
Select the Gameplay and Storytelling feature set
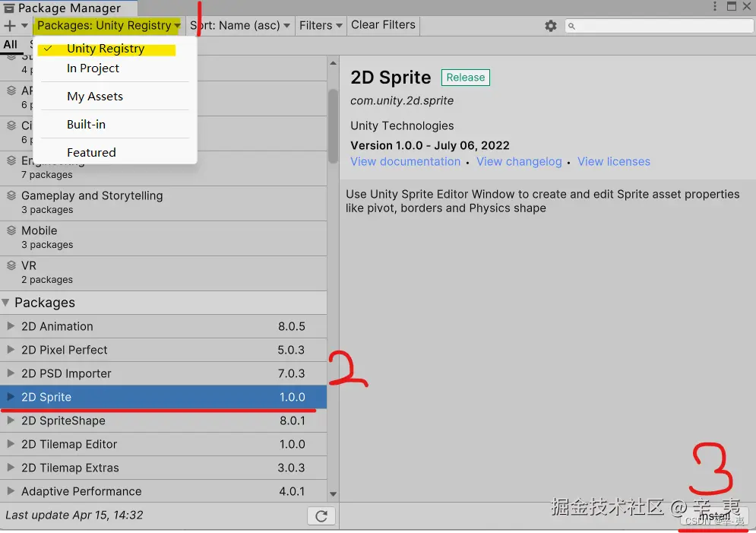coord(163,204)
